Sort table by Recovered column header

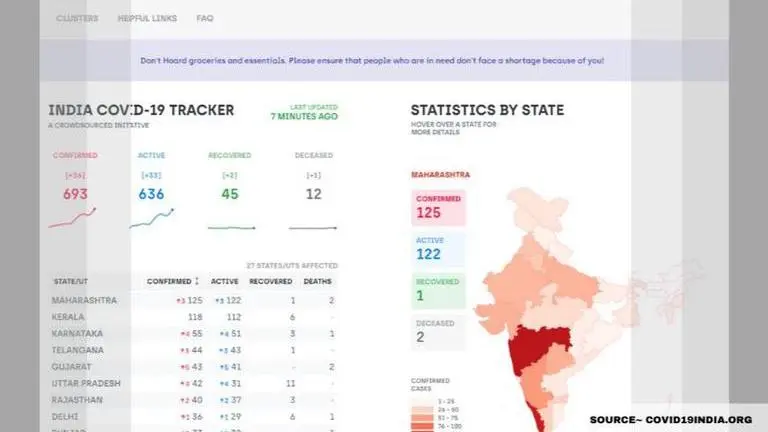point(270,281)
